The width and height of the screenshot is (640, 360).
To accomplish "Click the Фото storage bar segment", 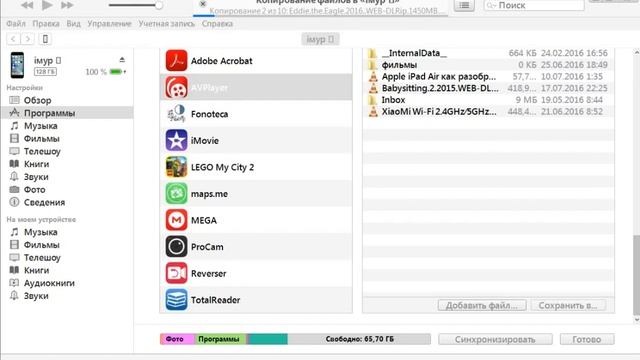I will point(178,339).
